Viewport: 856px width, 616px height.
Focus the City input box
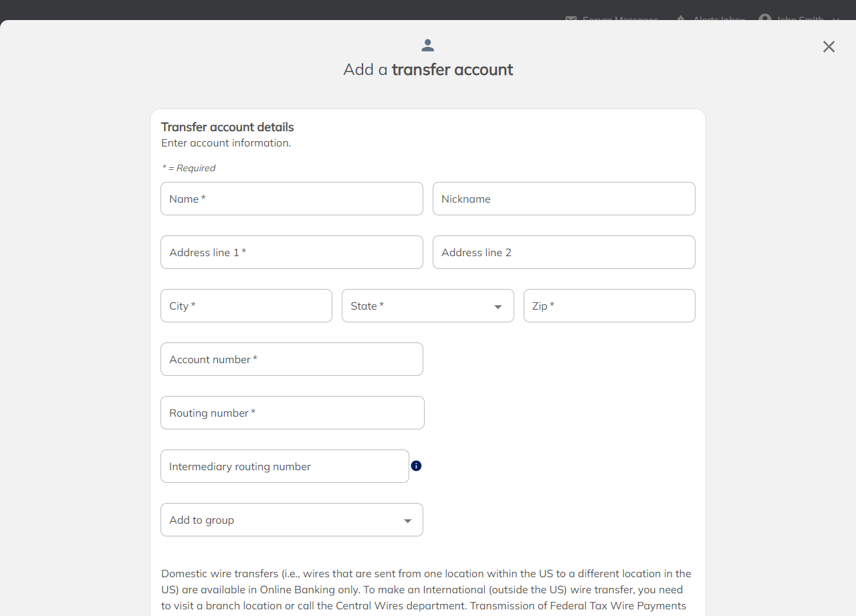[x=246, y=306]
